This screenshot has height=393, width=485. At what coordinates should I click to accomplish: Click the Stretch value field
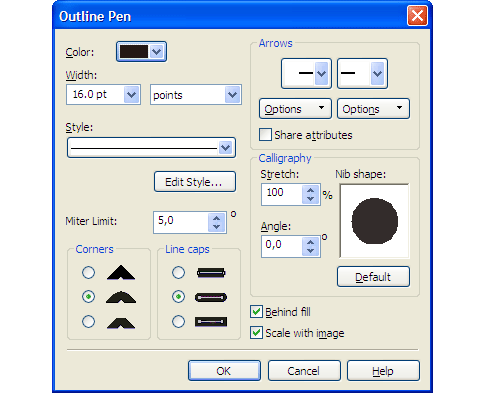282,194
